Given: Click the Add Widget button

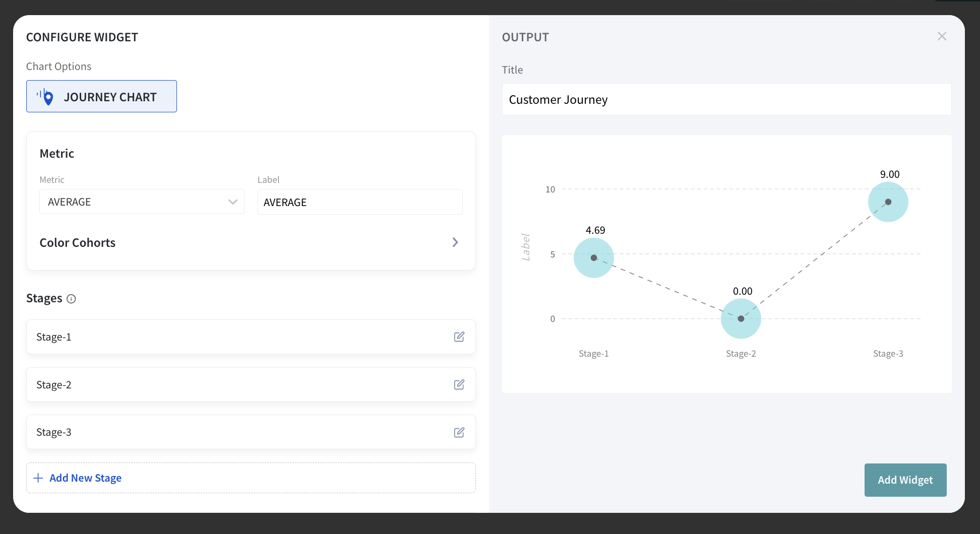Looking at the screenshot, I should point(905,480).
